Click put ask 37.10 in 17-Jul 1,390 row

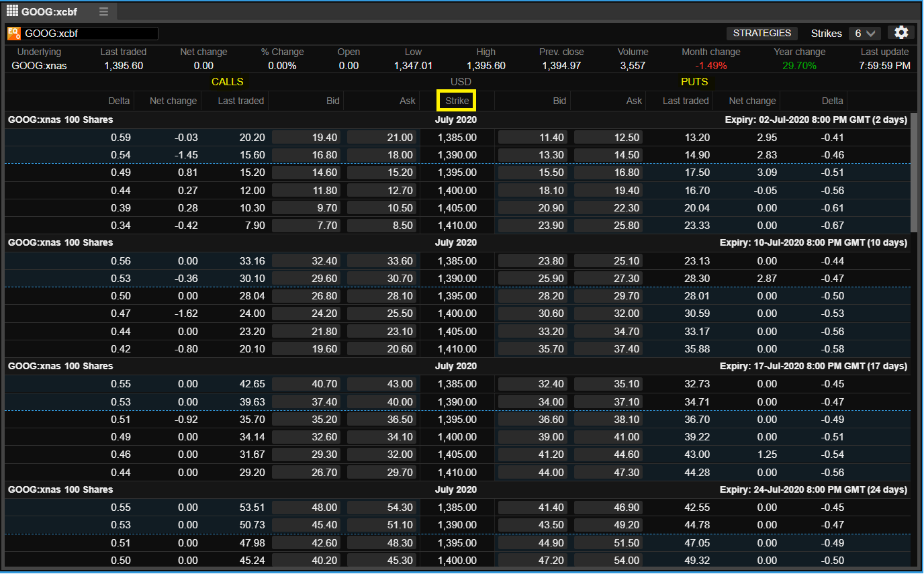608,402
